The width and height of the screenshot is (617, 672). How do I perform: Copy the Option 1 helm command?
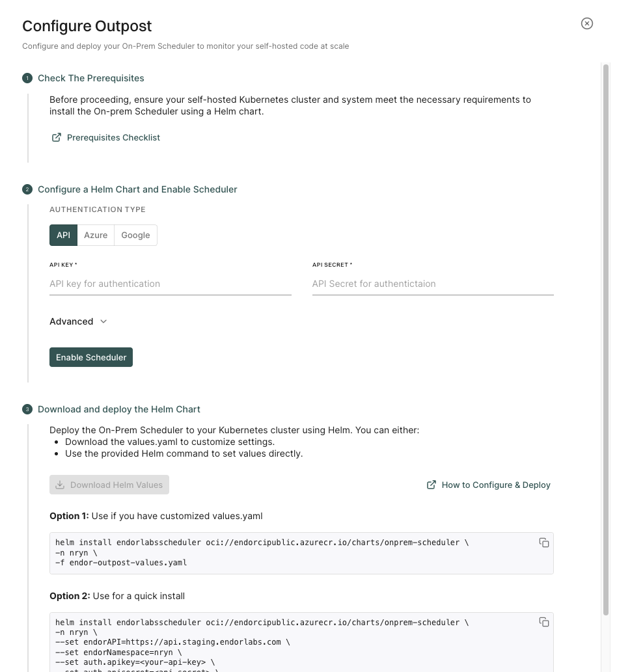click(x=544, y=543)
